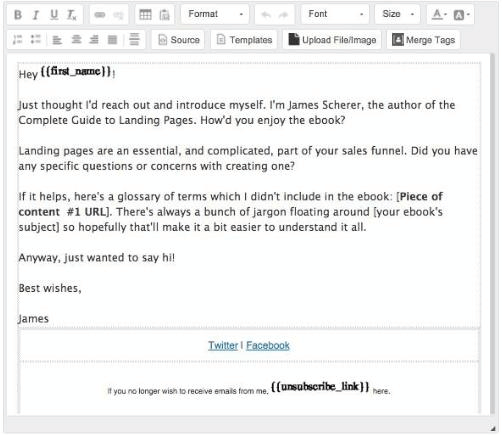Click the Facebook link

tap(268, 345)
